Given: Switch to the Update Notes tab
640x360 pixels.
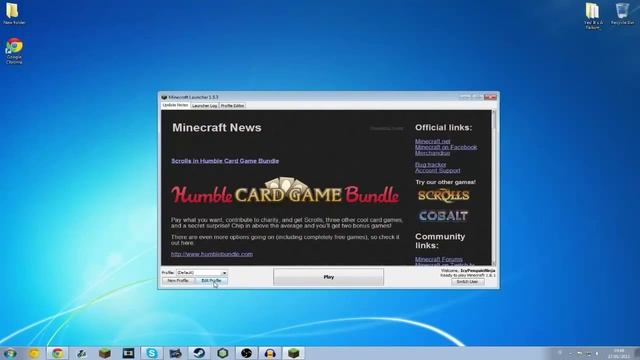Looking at the screenshot, I should (x=176, y=105).
